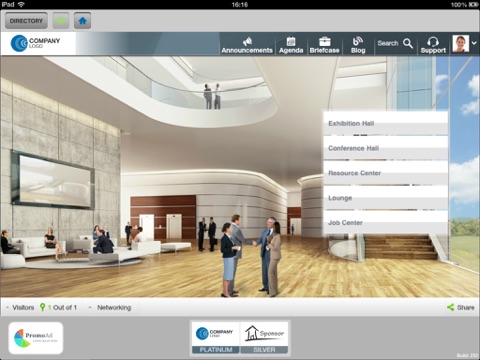The image size is (480, 360).
Task: Open the PromoAd banner thumbnail
Action: (x=36, y=338)
